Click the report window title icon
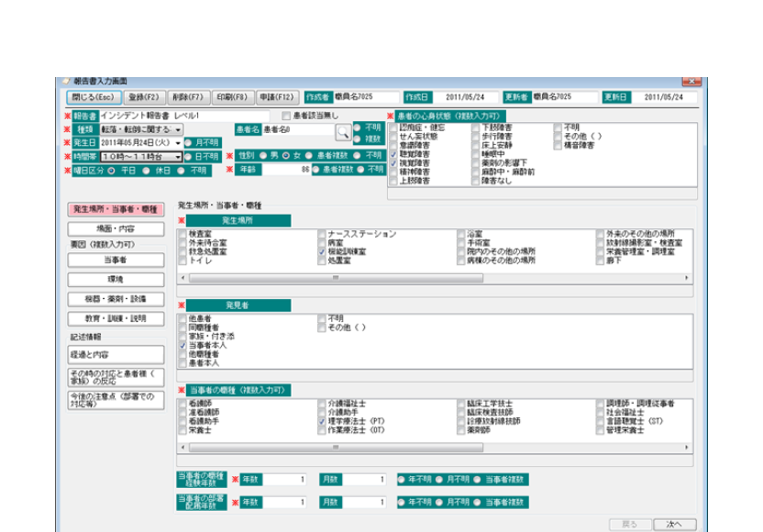This screenshot has width=763, height=532. pyautogui.click(x=66, y=82)
